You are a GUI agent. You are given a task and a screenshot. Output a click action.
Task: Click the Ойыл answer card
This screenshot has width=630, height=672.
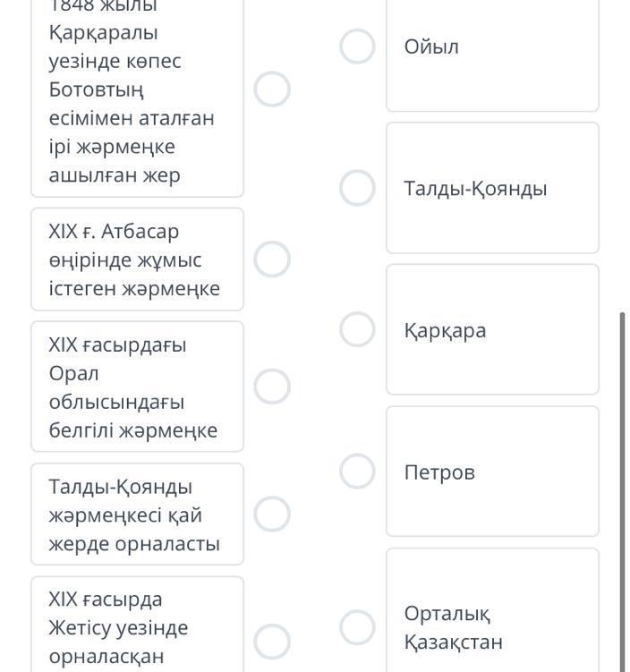[x=492, y=55]
